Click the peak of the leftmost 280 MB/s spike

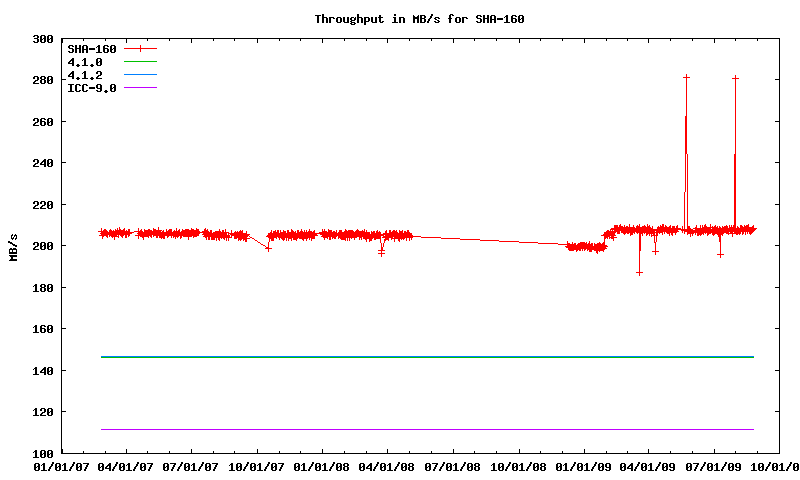pyautogui.click(x=686, y=77)
